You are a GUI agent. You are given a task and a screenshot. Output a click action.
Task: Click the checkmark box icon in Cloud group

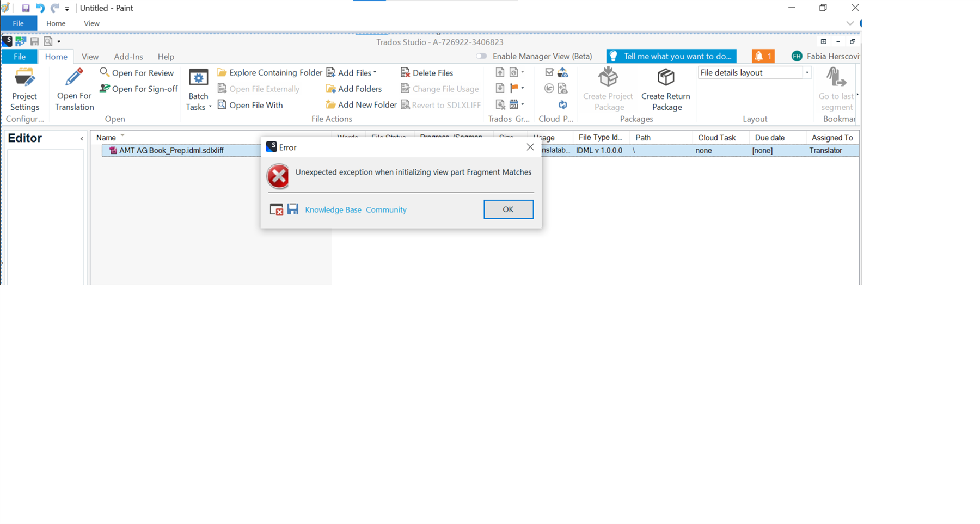click(549, 72)
